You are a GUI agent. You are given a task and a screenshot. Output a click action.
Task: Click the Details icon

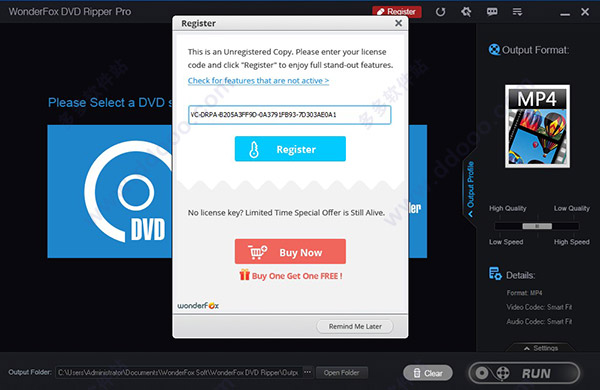[x=495, y=274]
